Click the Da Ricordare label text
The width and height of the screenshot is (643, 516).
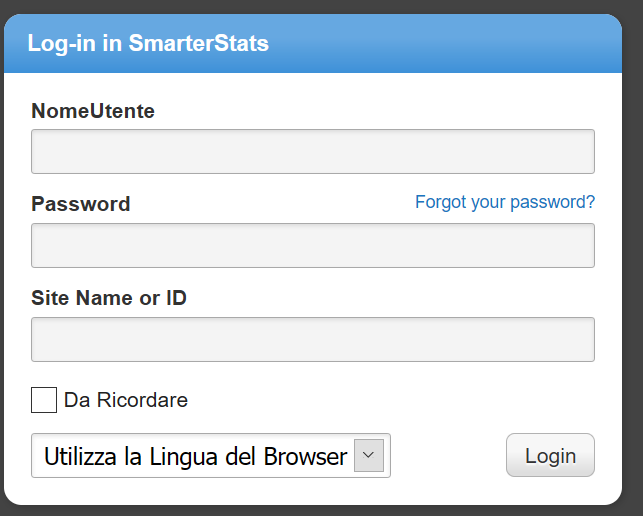coord(125,400)
